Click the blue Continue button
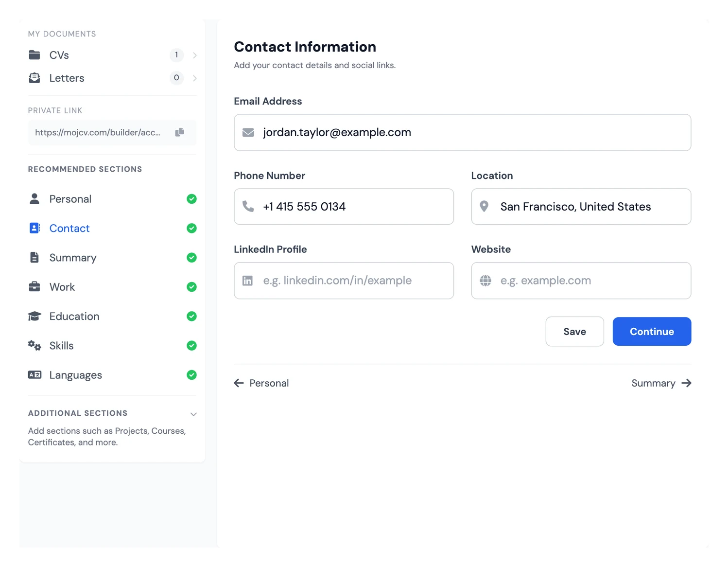The image size is (728, 567). 652,332
